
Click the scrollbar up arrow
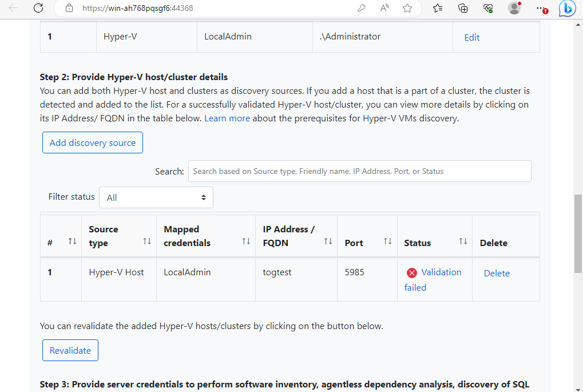click(578, 25)
